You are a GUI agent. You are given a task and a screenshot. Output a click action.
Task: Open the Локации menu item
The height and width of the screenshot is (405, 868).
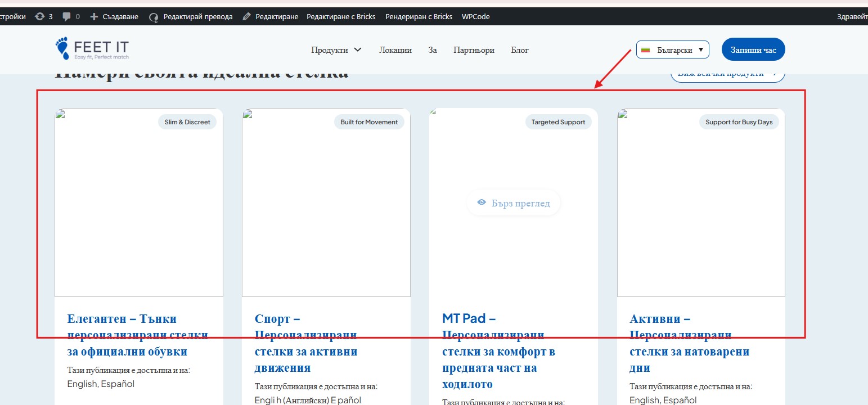(395, 50)
